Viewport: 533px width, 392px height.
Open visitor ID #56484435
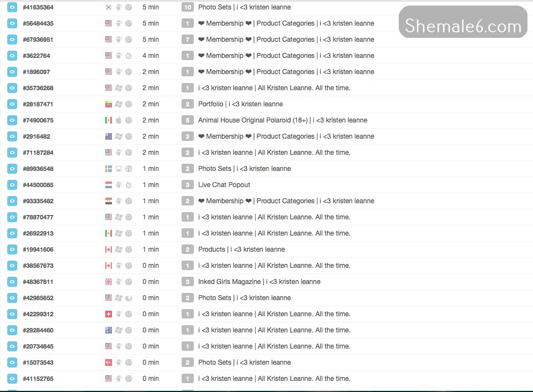coord(38,23)
